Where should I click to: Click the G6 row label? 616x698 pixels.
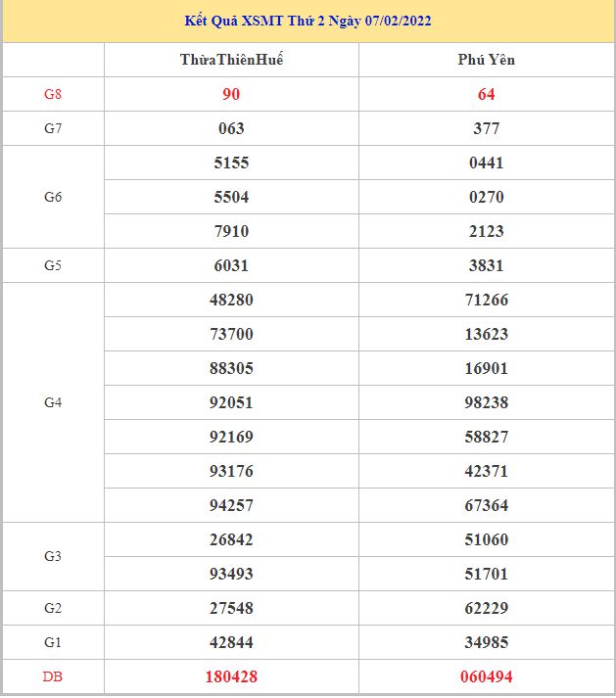click(53, 197)
